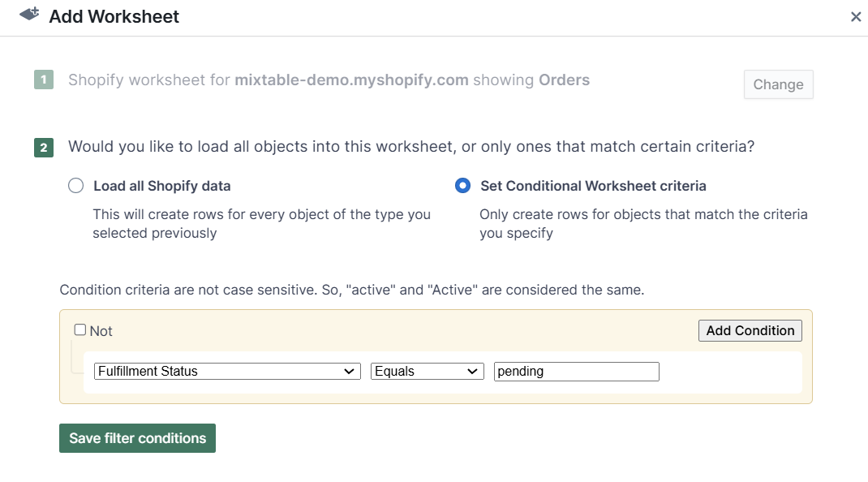Screen dimensions: 868x482
Task: Click the Equals dropdown chevron
Action: tap(473, 371)
